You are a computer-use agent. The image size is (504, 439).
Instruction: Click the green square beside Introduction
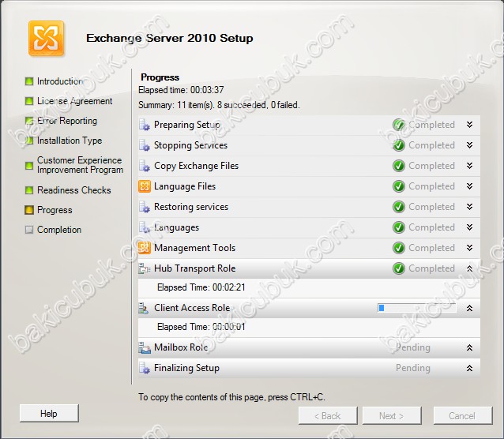click(29, 81)
